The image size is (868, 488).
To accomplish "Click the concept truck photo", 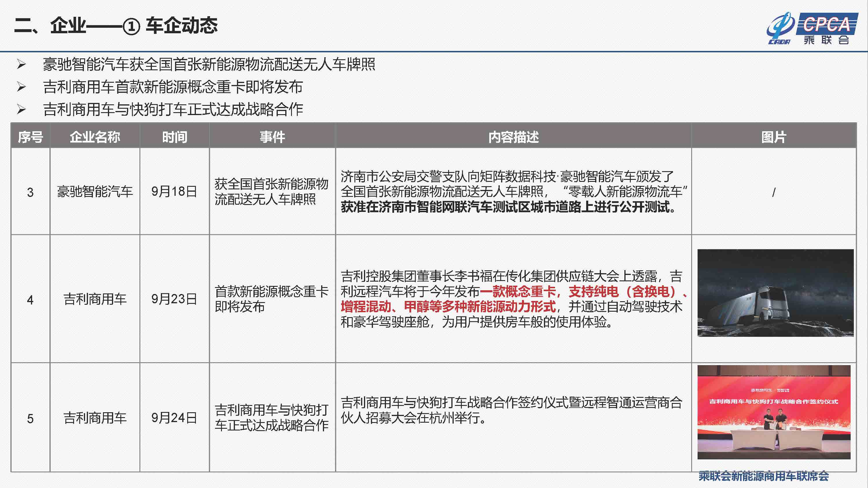I will click(775, 293).
